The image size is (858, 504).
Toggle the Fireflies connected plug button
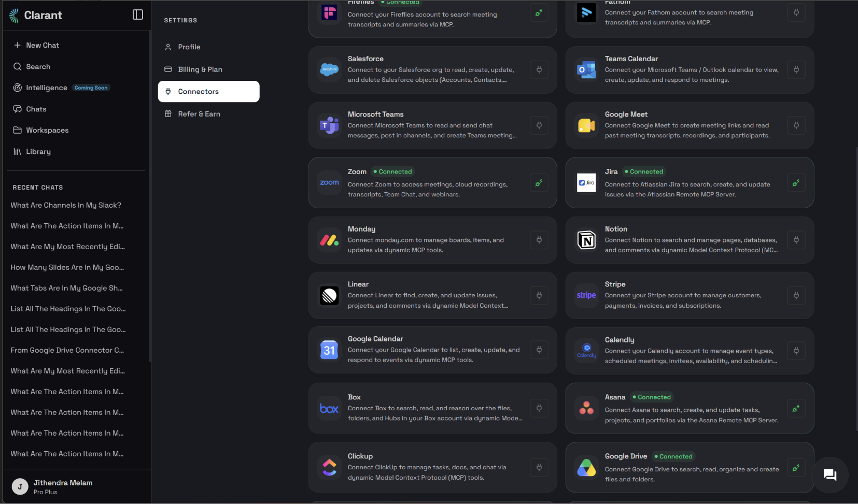[x=539, y=13]
